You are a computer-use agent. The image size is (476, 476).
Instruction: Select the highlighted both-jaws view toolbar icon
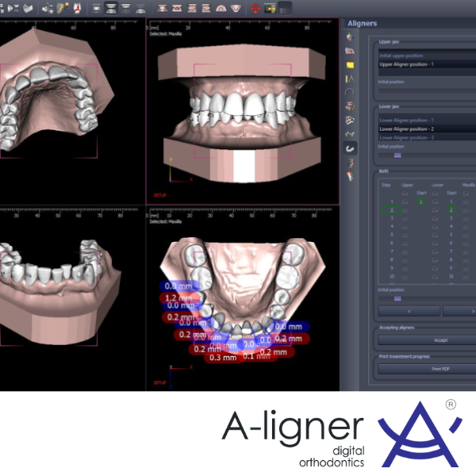(111, 8)
